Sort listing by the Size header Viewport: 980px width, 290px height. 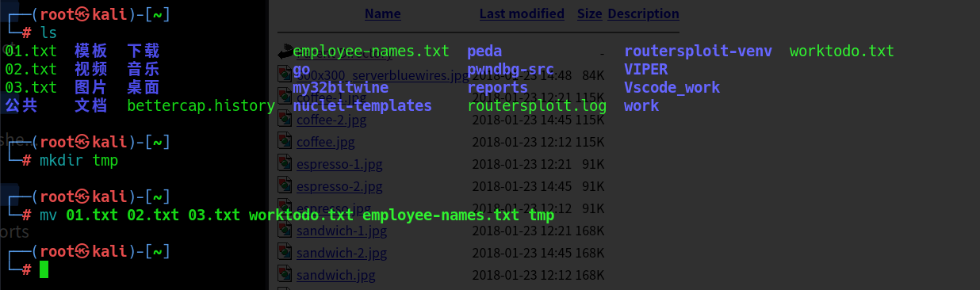coord(589,13)
